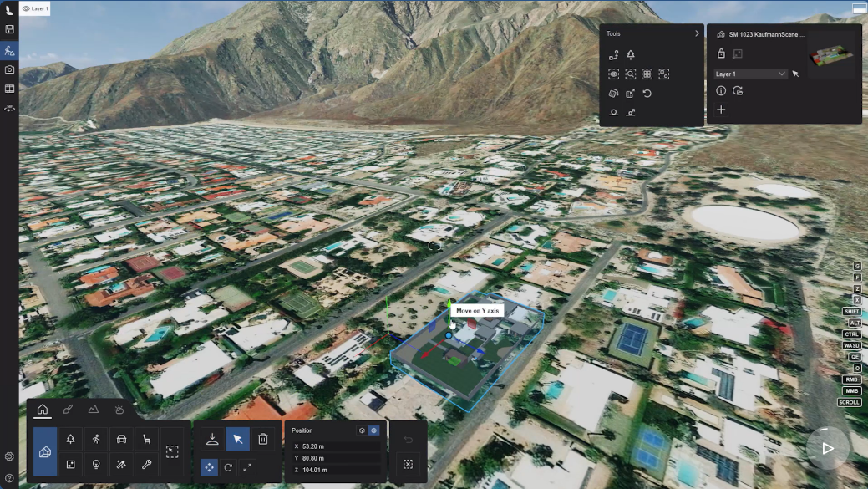The width and height of the screenshot is (868, 489).
Task: Activate the rotate transform tool
Action: click(228, 467)
